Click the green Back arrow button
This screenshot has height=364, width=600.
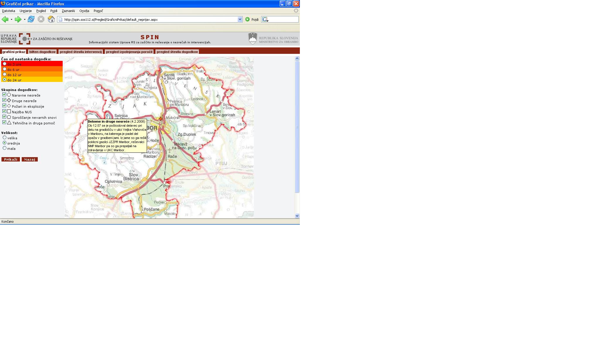click(x=5, y=19)
